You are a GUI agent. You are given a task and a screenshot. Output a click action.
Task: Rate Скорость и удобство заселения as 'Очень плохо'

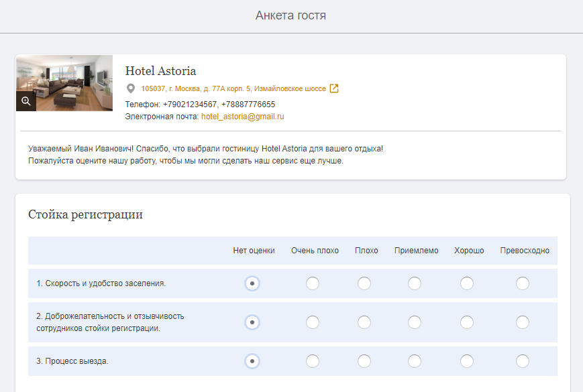tap(313, 283)
